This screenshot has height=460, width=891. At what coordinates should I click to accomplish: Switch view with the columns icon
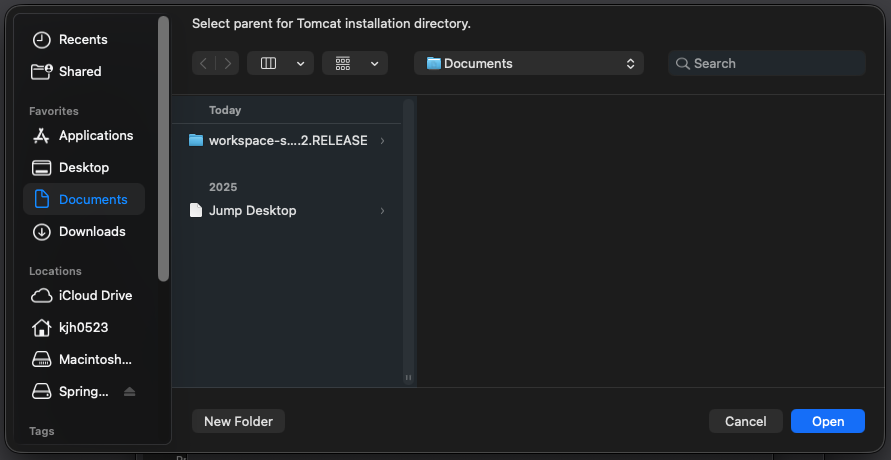tap(268, 63)
